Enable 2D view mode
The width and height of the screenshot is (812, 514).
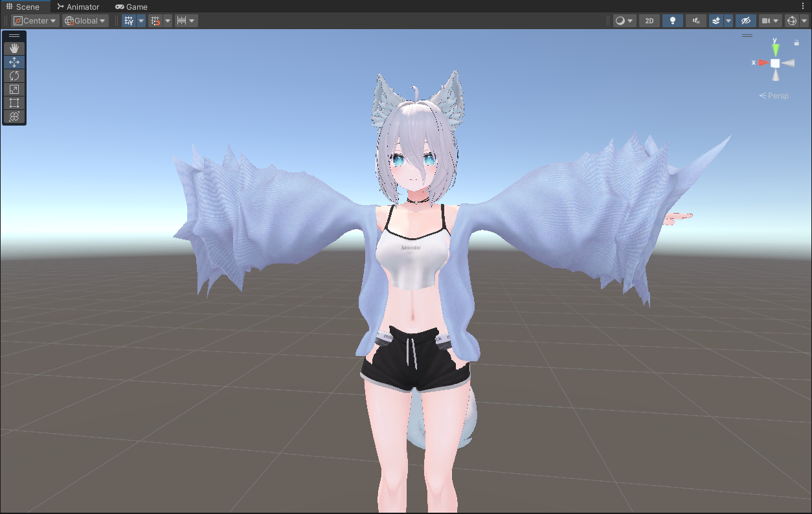649,21
